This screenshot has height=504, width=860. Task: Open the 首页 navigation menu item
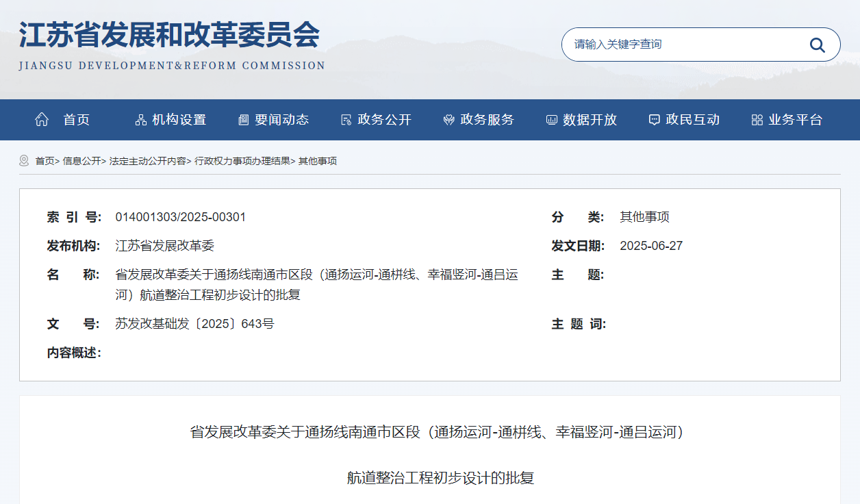pyautogui.click(x=76, y=120)
